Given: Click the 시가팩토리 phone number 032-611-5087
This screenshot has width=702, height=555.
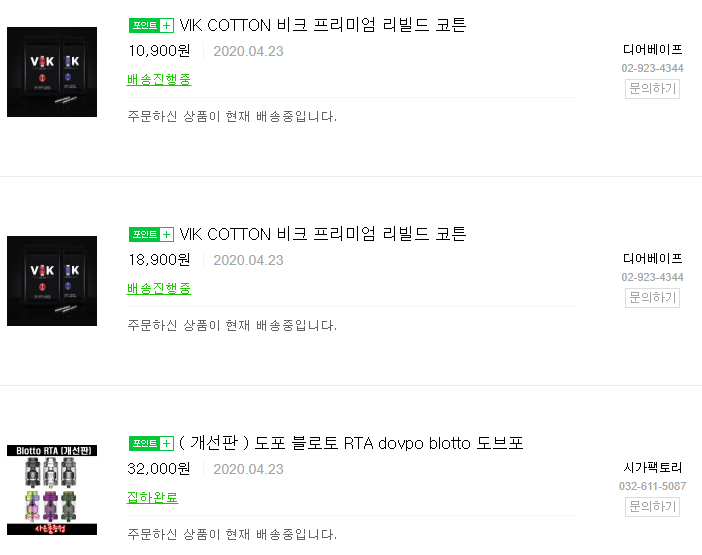Looking at the screenshot, I should (652, 486).
